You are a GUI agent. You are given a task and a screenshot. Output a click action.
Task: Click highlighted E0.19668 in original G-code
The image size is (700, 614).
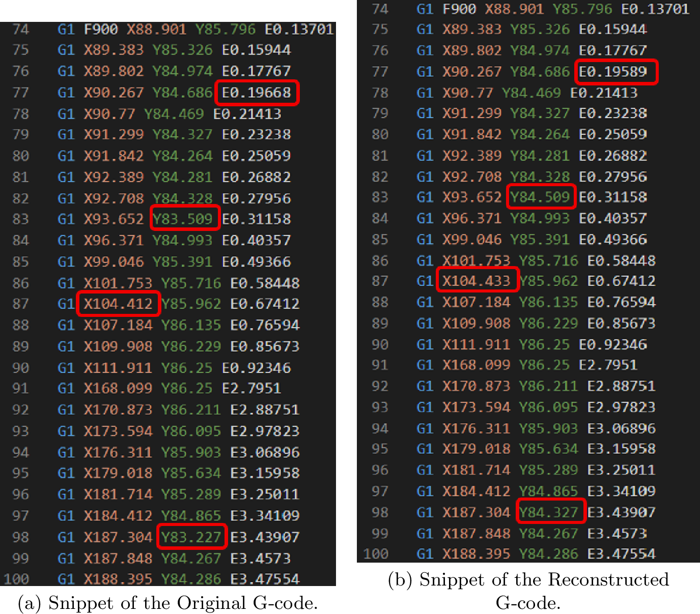pos(257,93)
